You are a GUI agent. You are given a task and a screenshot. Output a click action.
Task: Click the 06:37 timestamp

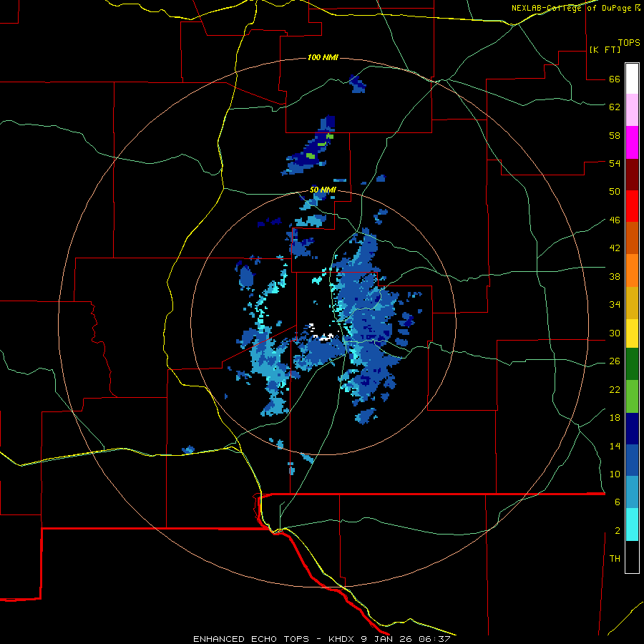(434, 639)
